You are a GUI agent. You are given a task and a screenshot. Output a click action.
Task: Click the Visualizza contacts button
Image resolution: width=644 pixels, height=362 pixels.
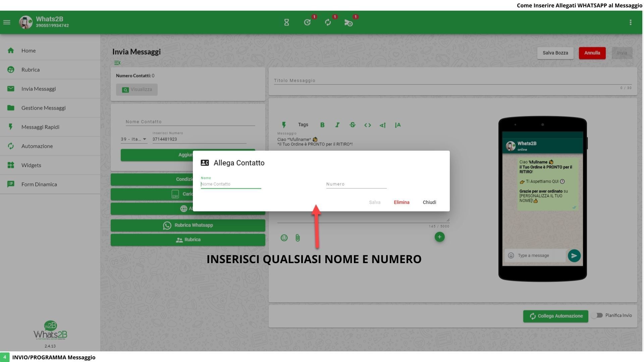tap(137, 89)
